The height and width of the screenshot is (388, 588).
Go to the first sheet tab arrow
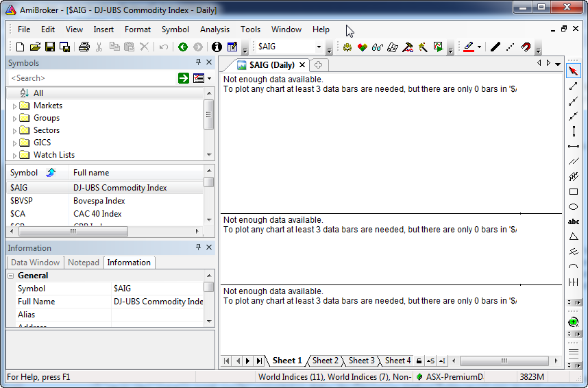point(227,361)
